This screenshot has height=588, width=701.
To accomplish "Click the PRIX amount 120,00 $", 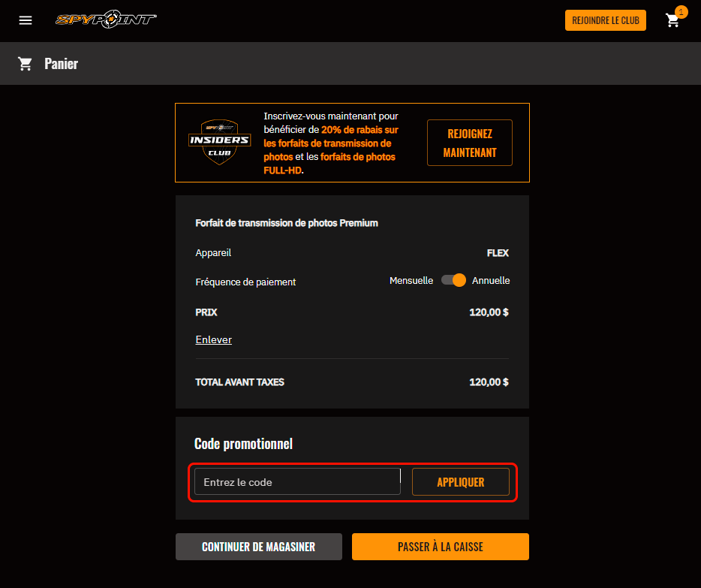I will (x=489, y=312).
